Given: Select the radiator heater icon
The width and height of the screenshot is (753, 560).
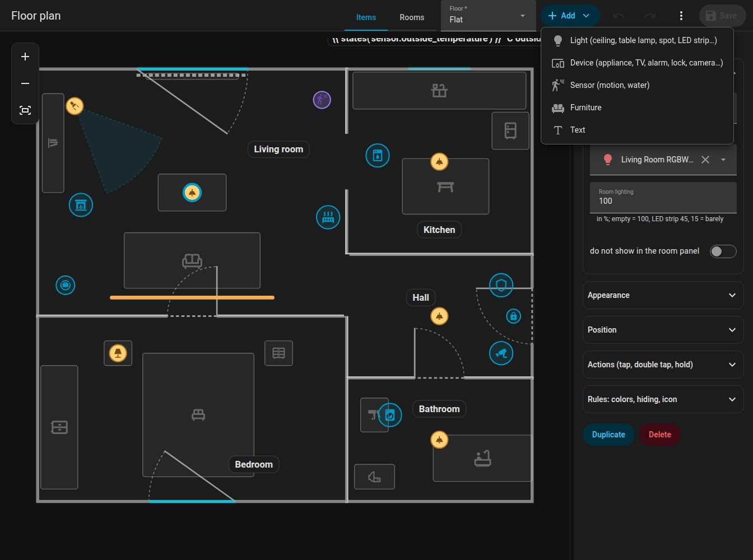Looking at the screenshot, I should [328, 217].
